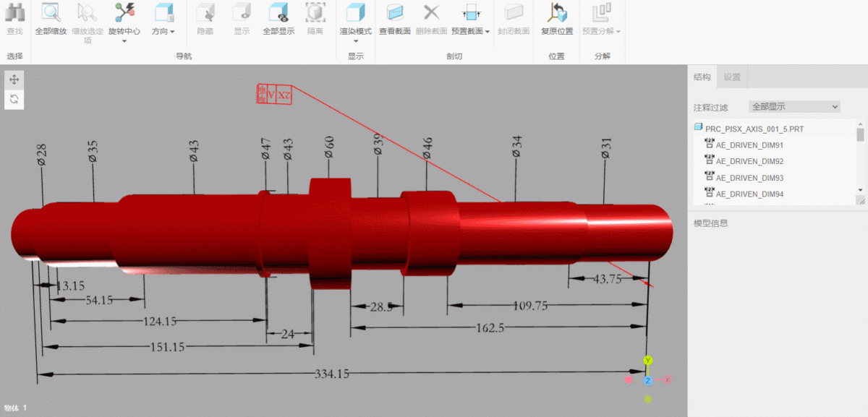Open the 渲染模式 dropdown arrow
This screenshot has width=868, height=417.
355,41
